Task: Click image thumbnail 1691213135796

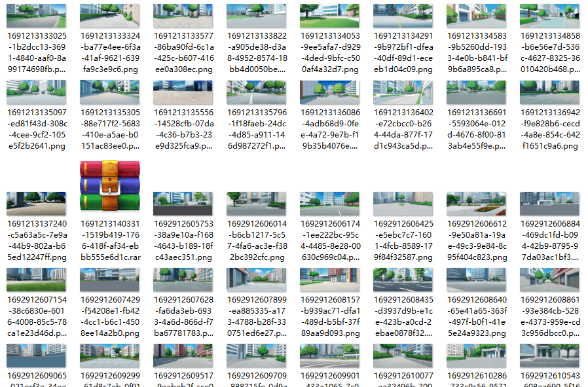Action: (x=257, y=92)
